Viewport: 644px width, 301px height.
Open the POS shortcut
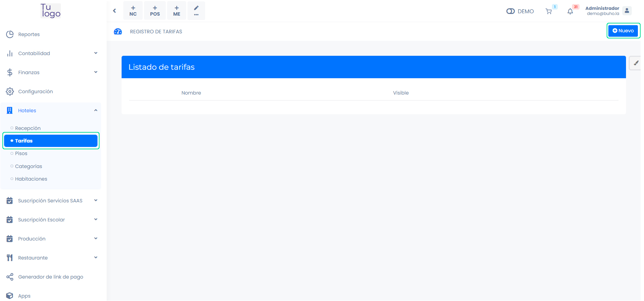pos(155,11)
